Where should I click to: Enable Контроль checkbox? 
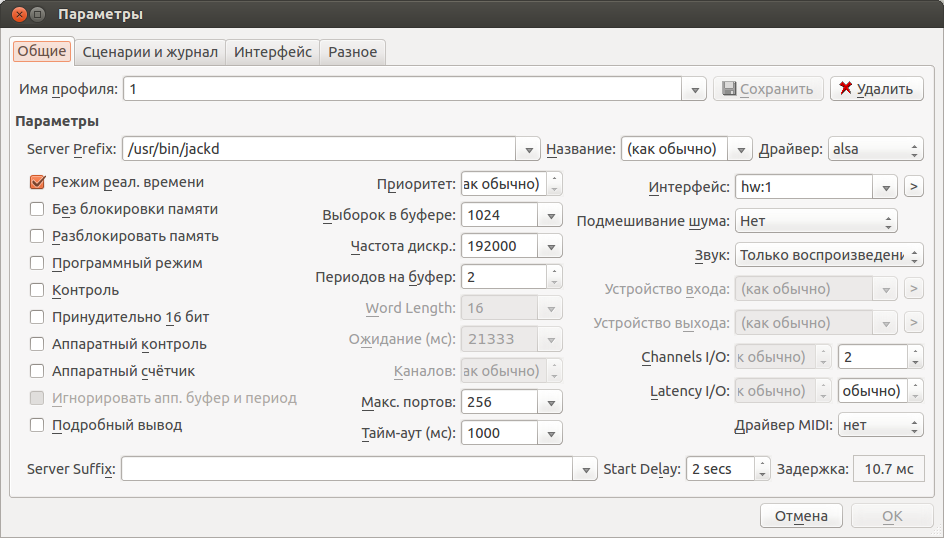pos(37,290)
